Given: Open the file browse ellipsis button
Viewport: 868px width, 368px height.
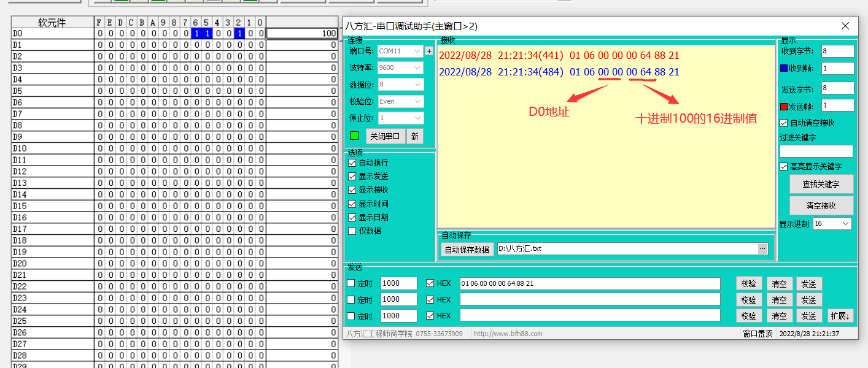Looking at the screenshot, I should [762, 248].
